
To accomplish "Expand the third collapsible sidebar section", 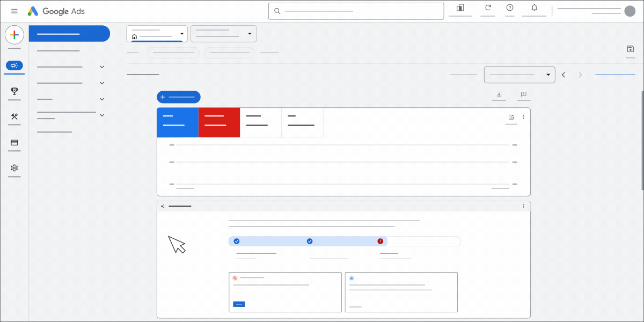I will 102,99.
